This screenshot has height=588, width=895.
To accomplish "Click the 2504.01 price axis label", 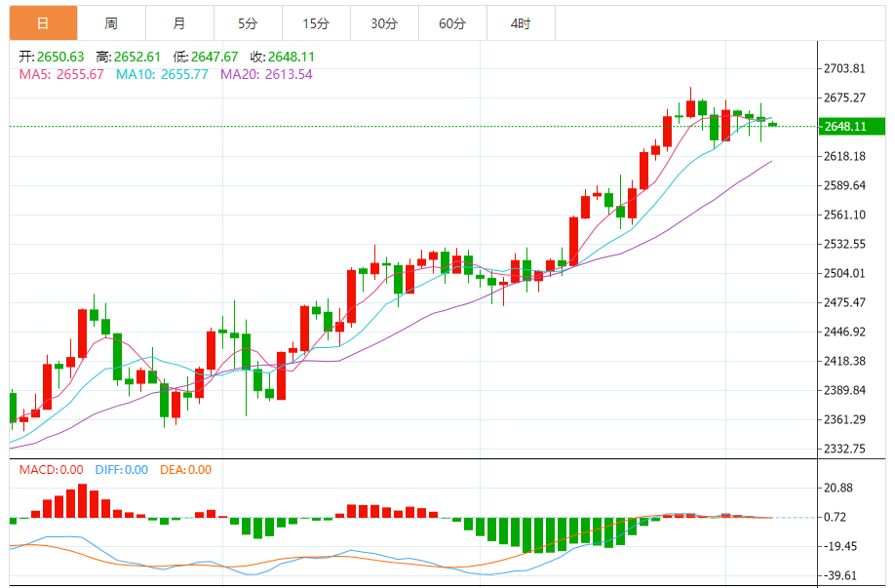I will pyautogui.click(x=844, y=273).
